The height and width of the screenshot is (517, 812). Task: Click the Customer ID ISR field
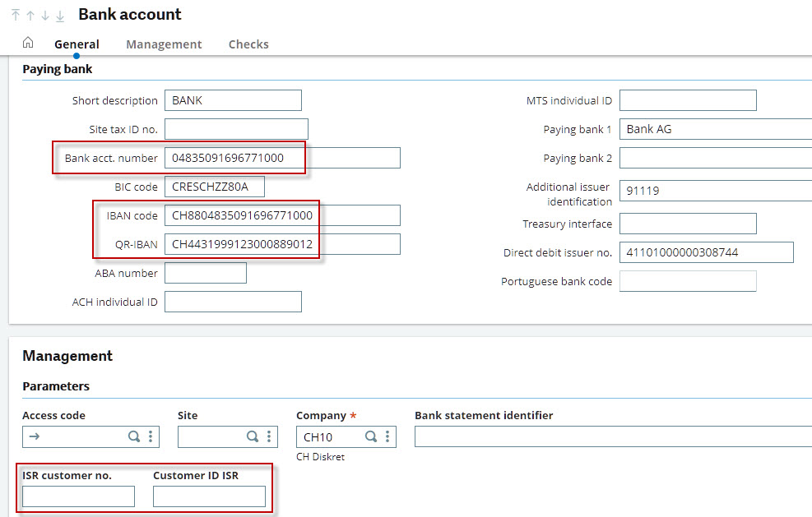click(x=209, y=496)
